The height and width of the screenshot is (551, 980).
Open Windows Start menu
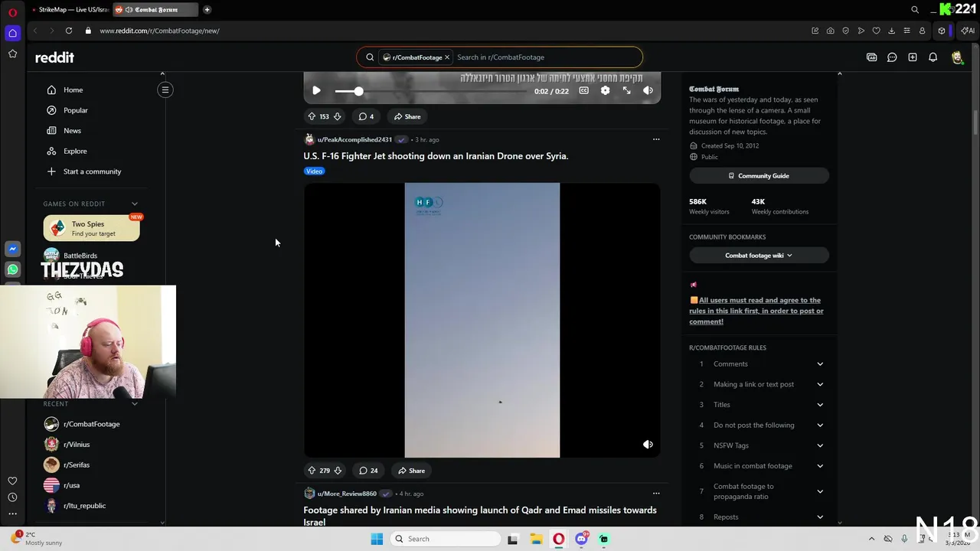[x=377, y=539]
